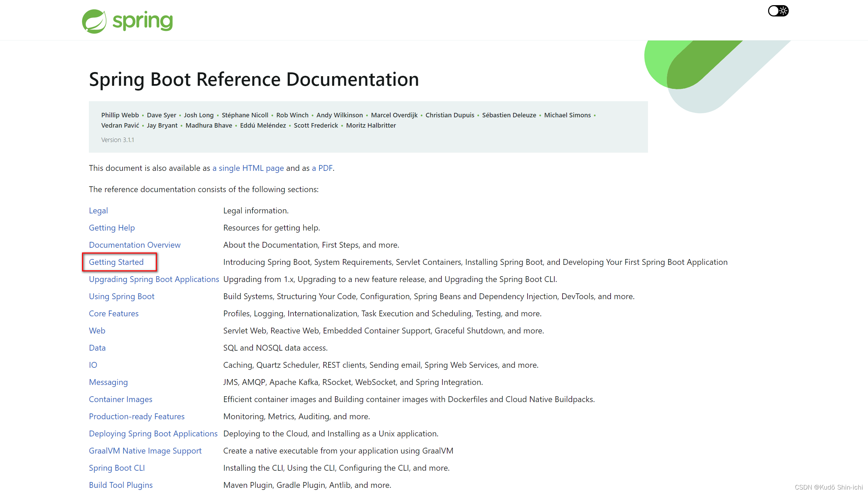Click 'SQL and NOSQL data access.' text
Image resolution: width=868 pixels, height=493 pixels.
click(276, 348)
